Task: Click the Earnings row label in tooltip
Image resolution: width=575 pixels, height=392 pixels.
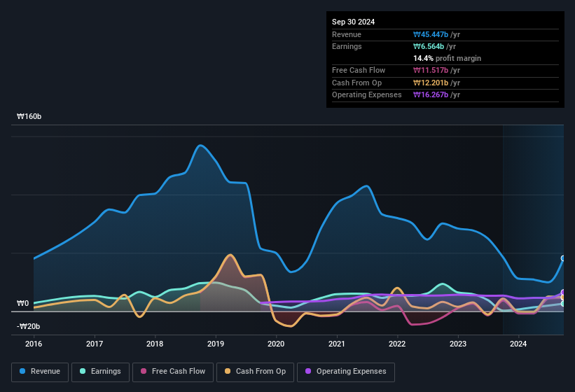Action: 347,46
